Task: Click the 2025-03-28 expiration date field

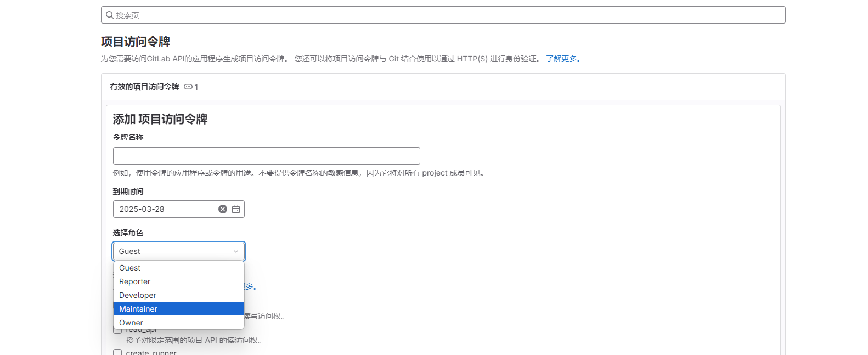Action: tap(165, 209)
